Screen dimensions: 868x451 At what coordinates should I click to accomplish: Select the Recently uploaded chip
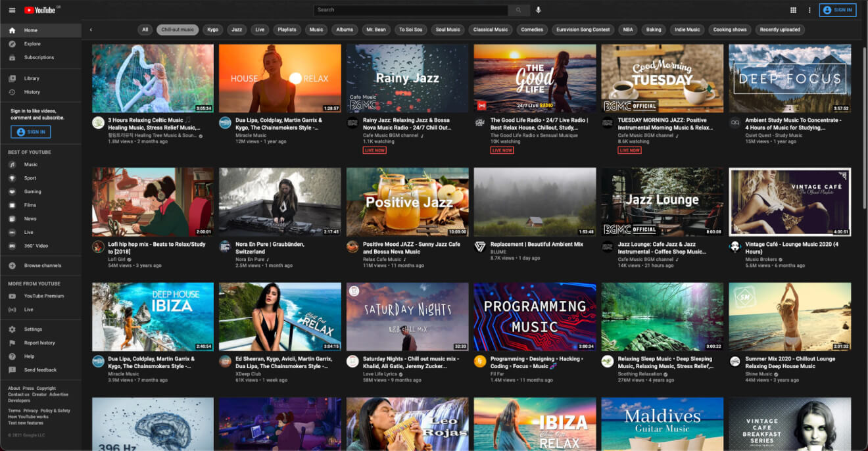pyautogui.click(x=780, y=30)
